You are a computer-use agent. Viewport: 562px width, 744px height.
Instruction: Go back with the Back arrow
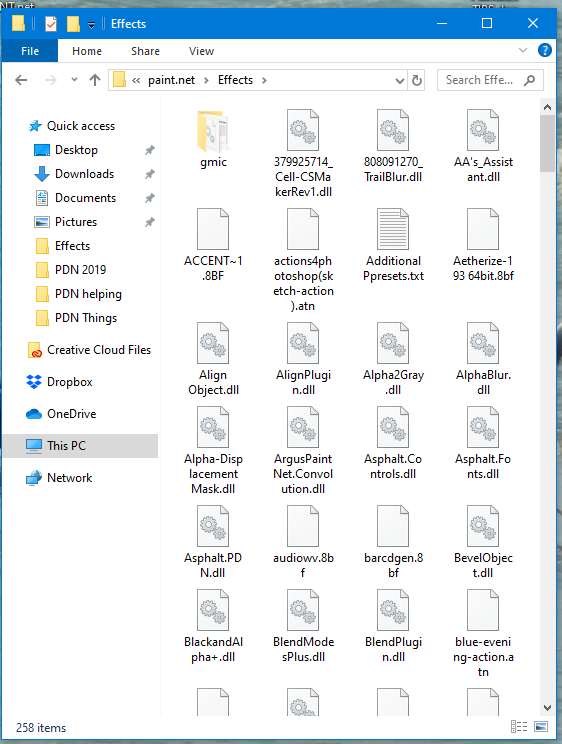tap(21, 80)
